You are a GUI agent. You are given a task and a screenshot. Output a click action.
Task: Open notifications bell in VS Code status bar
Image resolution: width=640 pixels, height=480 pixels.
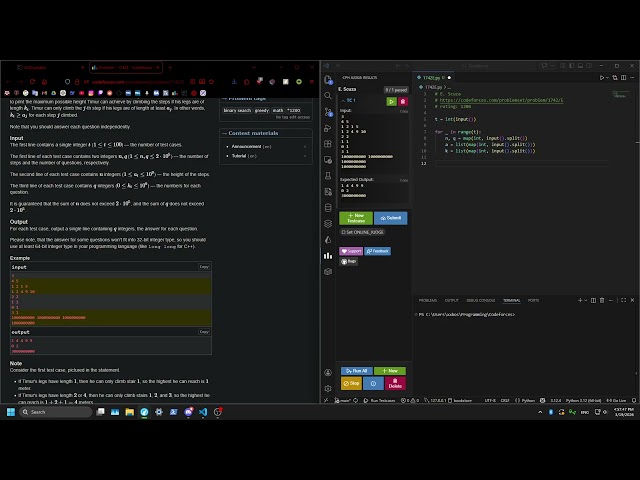tap(634, 400)
